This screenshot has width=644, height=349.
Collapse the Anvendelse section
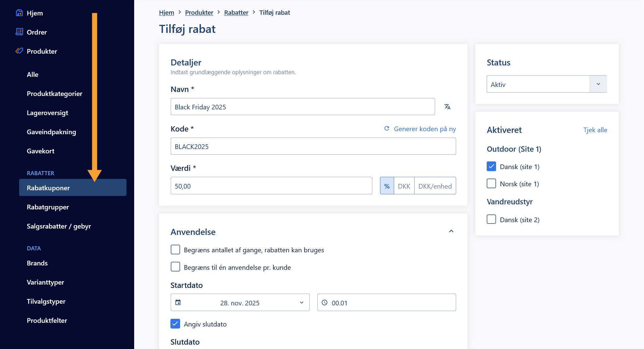tap(451, 231)
